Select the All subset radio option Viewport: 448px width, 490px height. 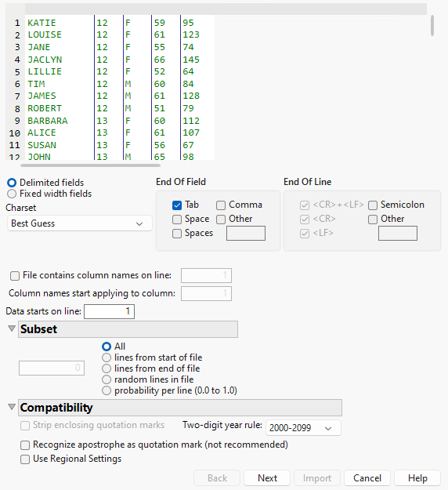pyautogui.click(x=107, y=347)
